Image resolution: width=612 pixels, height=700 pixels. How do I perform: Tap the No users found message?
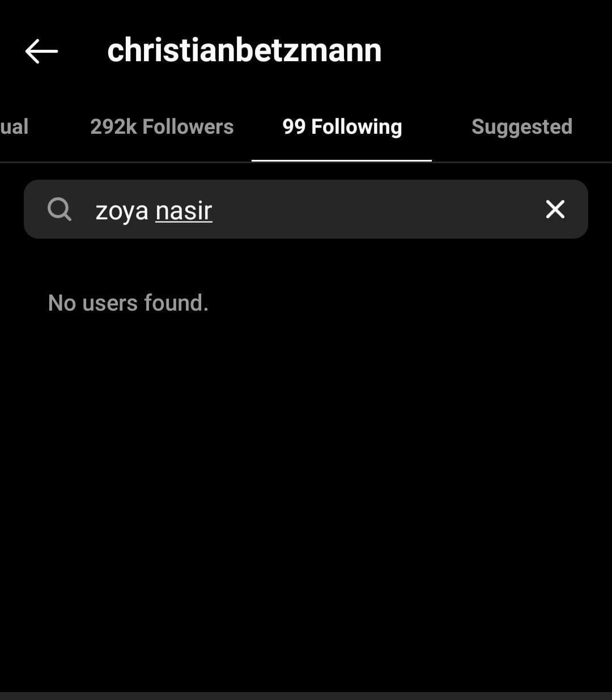click(x=128, y=303)
